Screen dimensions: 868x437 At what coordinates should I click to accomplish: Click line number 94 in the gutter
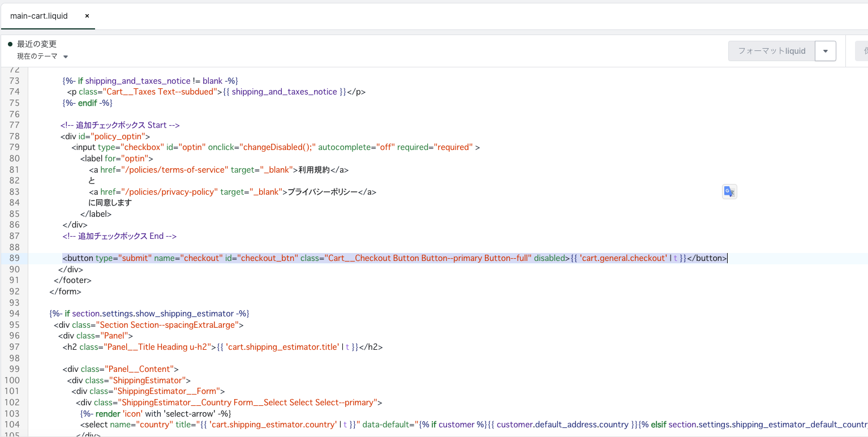(x=14, y=314)
